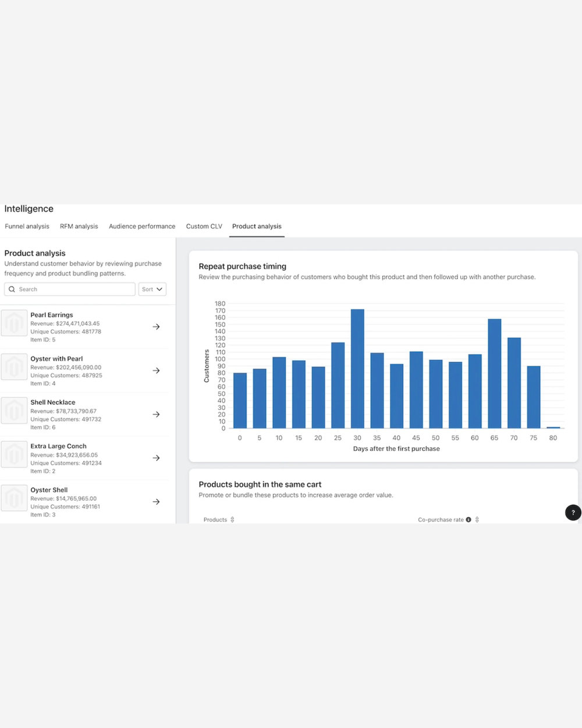
Task: Open Extra Large Conch details arrow
Action: click(x=156, y=458)
